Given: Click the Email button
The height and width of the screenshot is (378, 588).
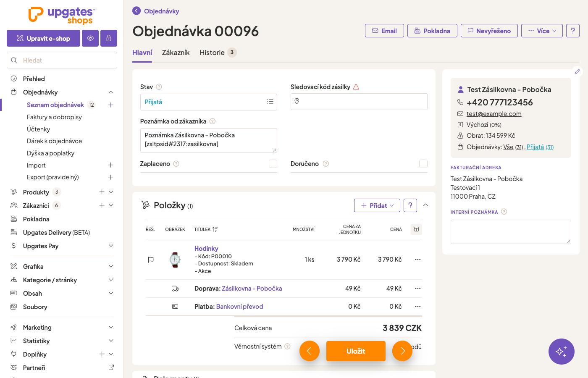Looking at the screenshot, I should pos(384,31).
